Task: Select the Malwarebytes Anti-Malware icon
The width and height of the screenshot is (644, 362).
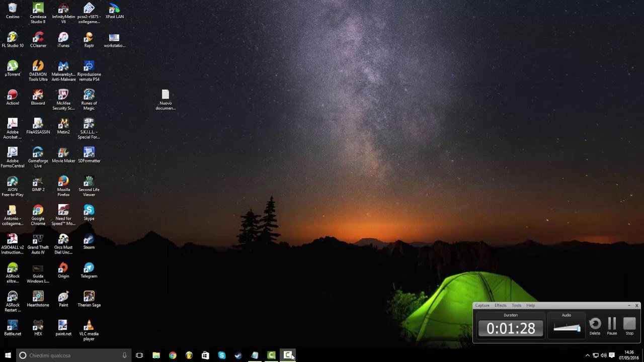Action: (x=63, y=71)
